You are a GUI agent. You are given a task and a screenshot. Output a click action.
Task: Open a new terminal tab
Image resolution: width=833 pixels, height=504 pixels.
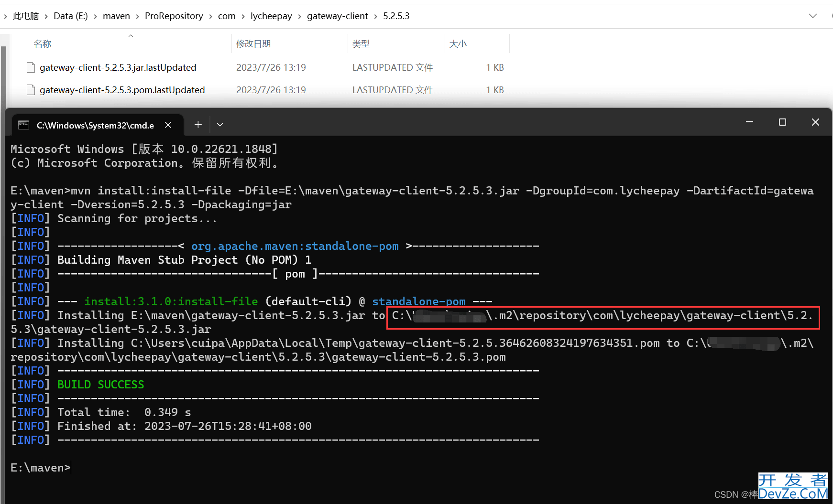click(x=198, y=125)
